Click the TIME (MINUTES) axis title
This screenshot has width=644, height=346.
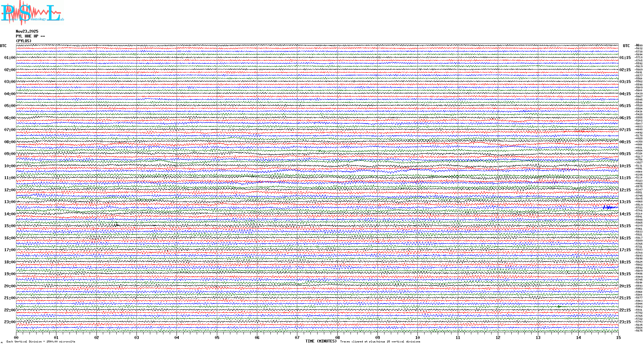coord(321,341)
